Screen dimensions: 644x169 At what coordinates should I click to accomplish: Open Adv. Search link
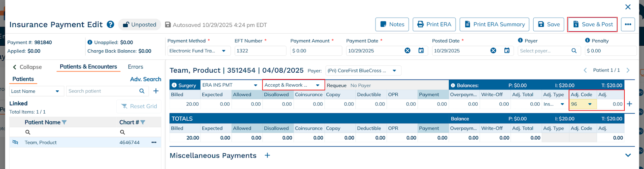click(145, 79)
